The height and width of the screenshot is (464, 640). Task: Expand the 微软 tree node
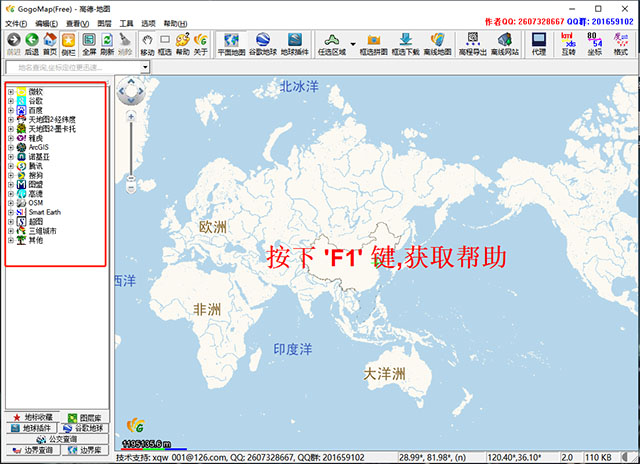(11, 92)
